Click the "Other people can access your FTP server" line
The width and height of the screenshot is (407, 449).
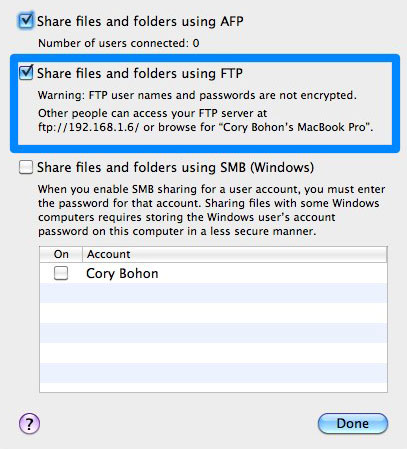[153, 113]
